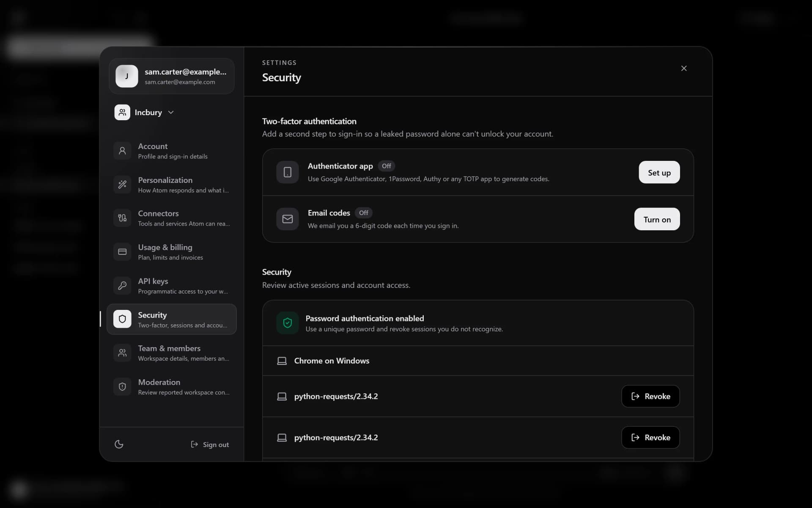Click the Chrome on Windows session row

point(478,361)
